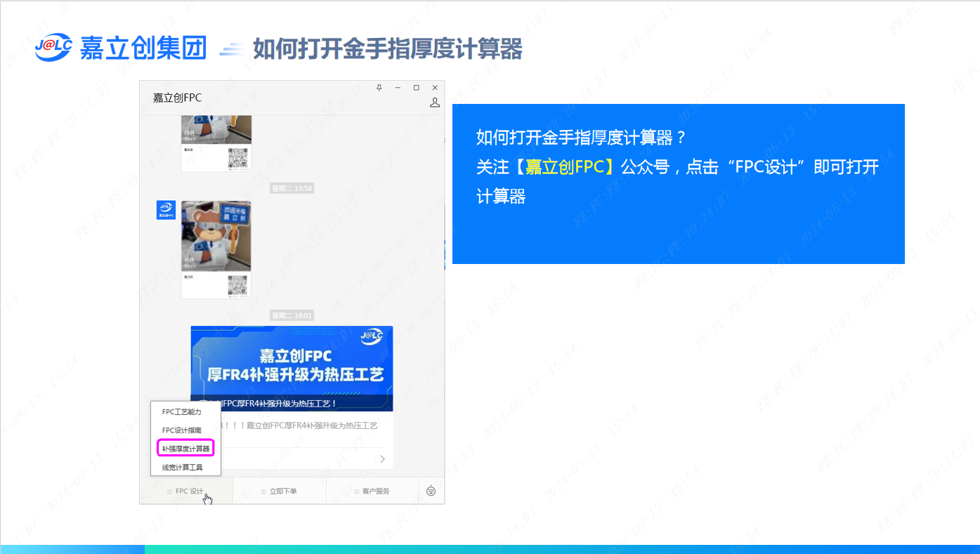Screen dimensions: 980x554
Task: Pin the 嘉立创FPC chat window on top
Action: click(x=379, y=88)
